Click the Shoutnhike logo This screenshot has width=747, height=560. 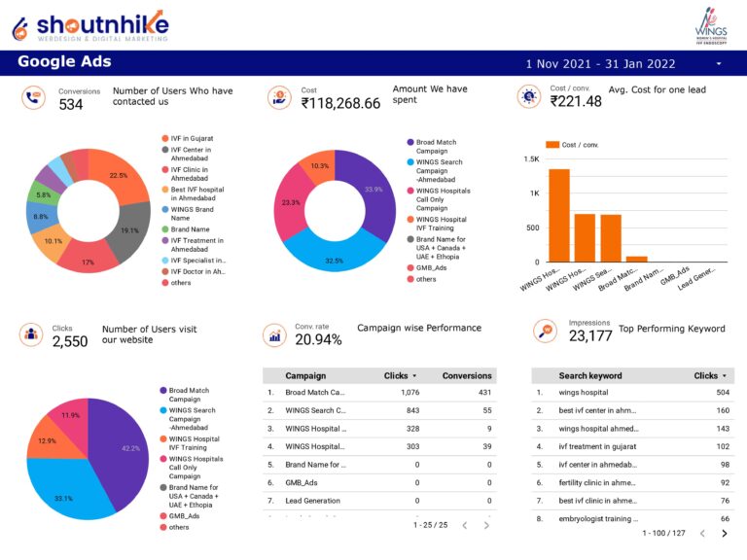[89, 25]
